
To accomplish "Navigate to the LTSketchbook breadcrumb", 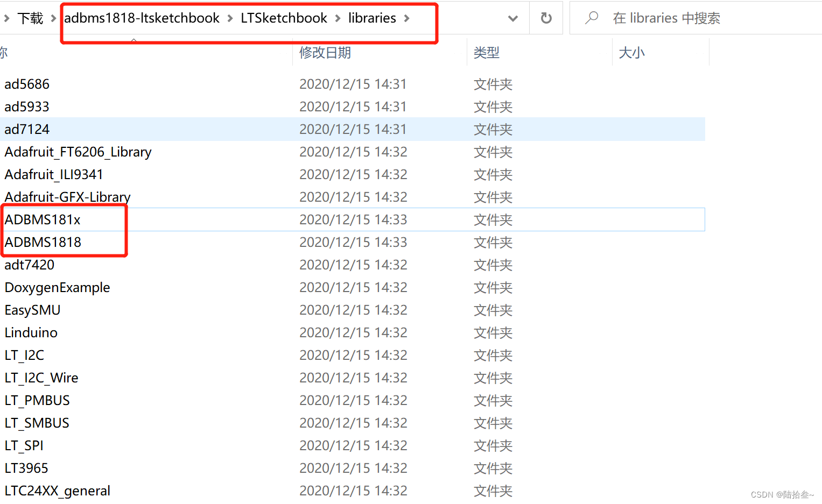I will click(x=284, y=18).
